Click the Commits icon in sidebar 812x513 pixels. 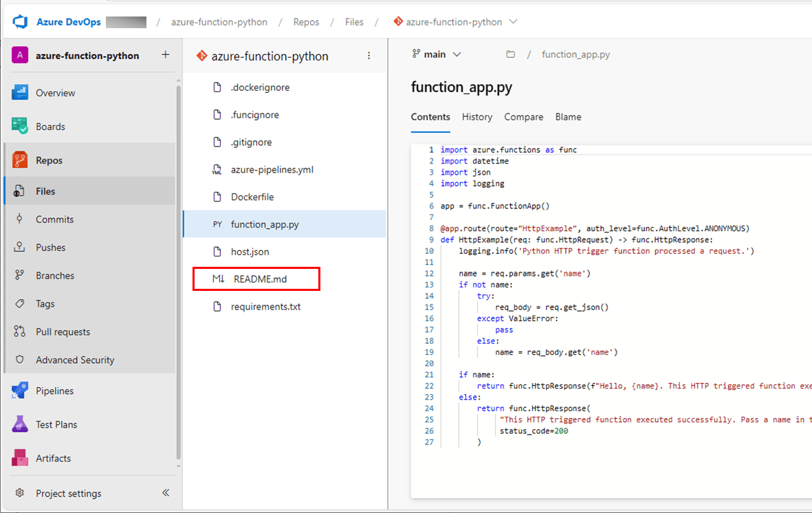pyautogui.click(x=19, y=219)
